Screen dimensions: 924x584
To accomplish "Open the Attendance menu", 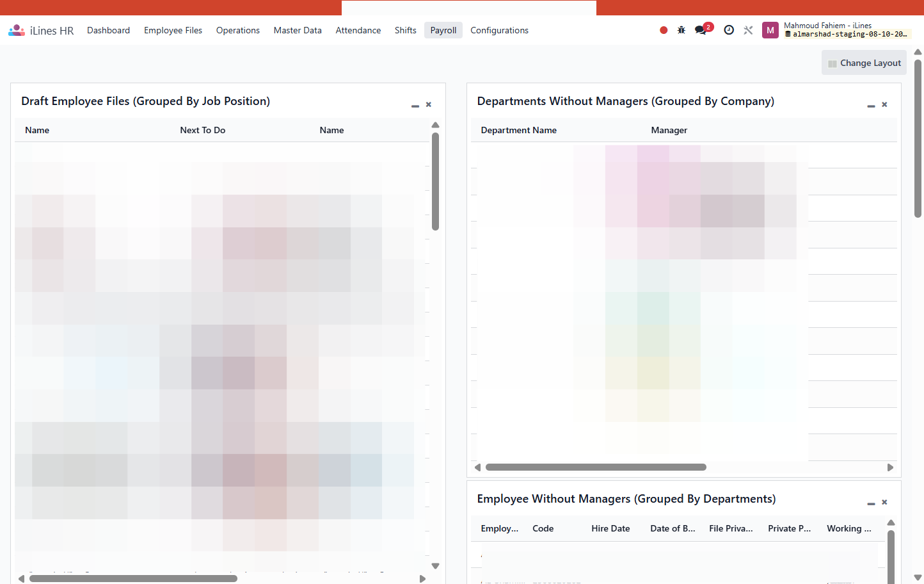I will click(358, 30).
